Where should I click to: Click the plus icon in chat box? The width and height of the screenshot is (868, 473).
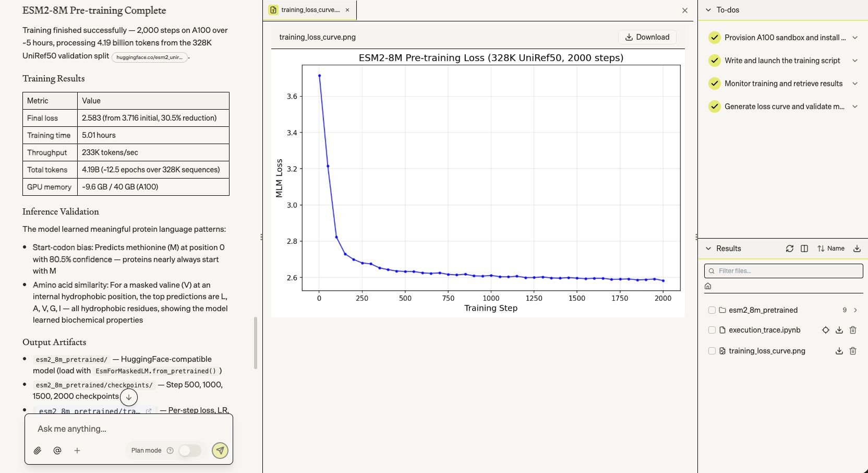click(x=77, y=451)
